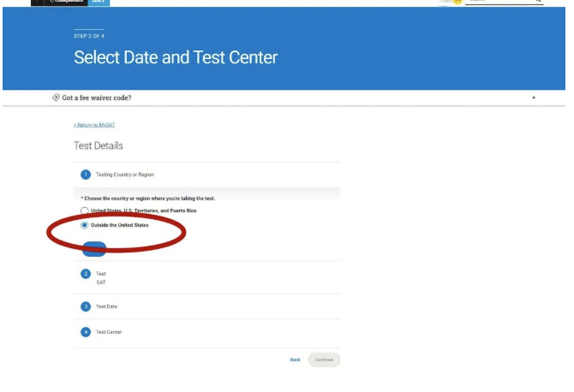Click the header search field
Image resolution: width=574 pixels, height=392 pixels.
504,2
